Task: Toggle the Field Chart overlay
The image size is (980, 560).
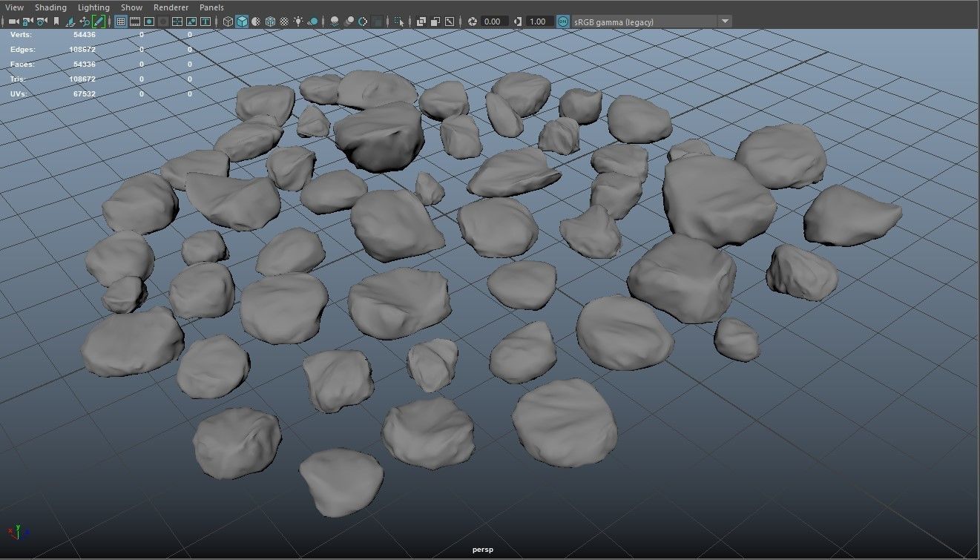Action: [x=177, y=22]
